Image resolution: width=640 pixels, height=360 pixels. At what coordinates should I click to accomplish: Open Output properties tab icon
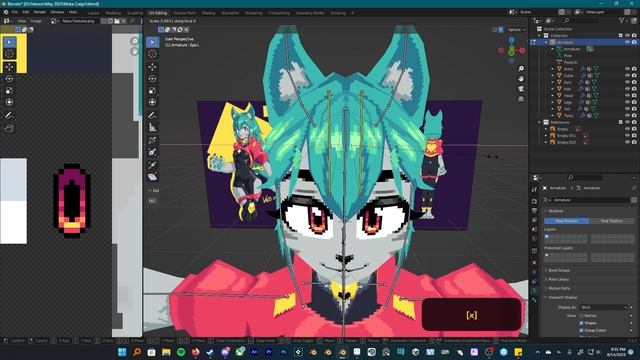pos(534,211)
